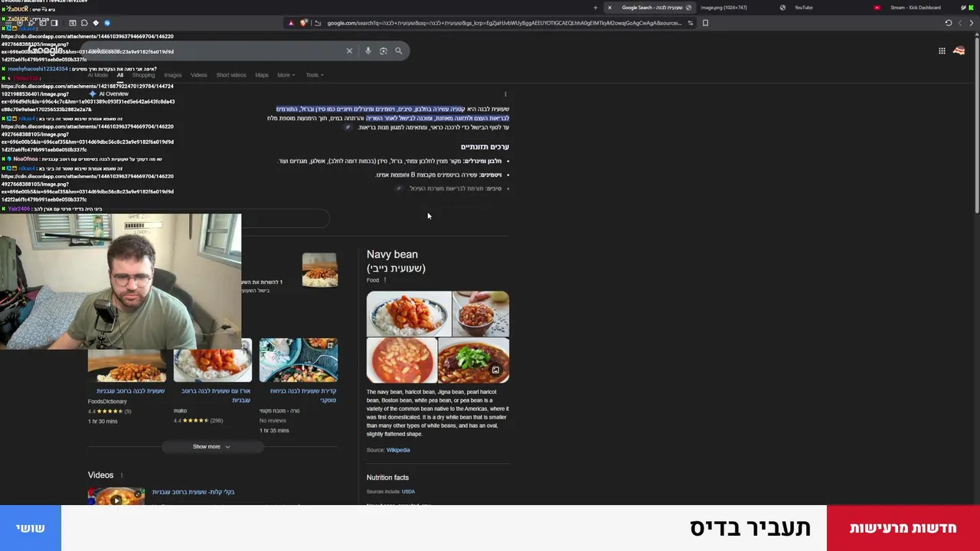Click the NoaOfnoa chat username
Image resolution: width=980 pixels, height=551 pixels.
[x=25, y=159]
